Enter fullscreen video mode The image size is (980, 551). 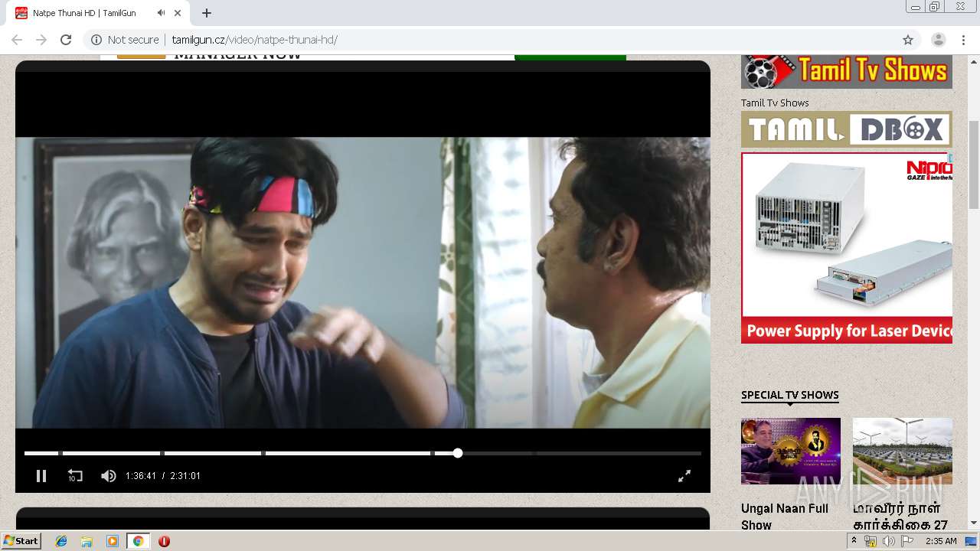[684, 476]
